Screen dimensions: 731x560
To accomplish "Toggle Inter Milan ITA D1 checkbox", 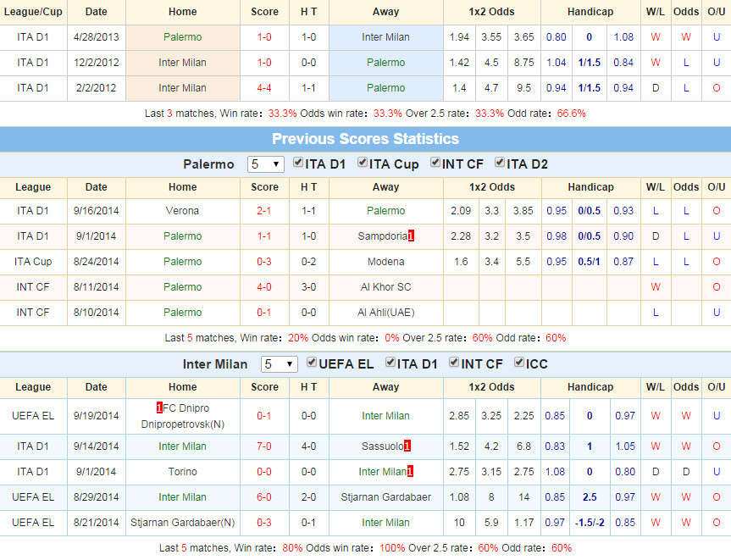I will [x=390, y=363].
